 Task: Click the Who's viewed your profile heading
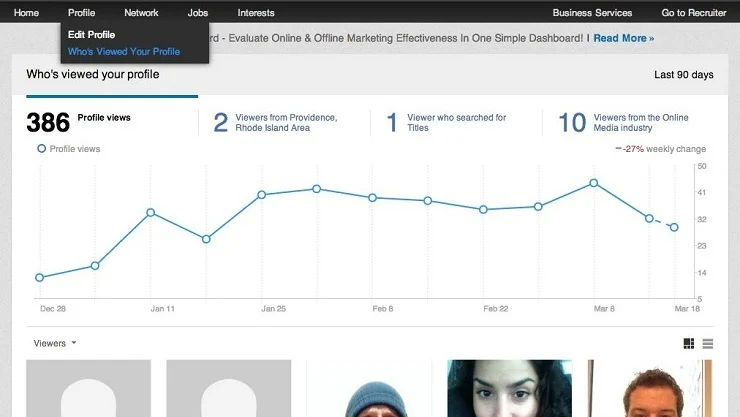pos(93,74)
